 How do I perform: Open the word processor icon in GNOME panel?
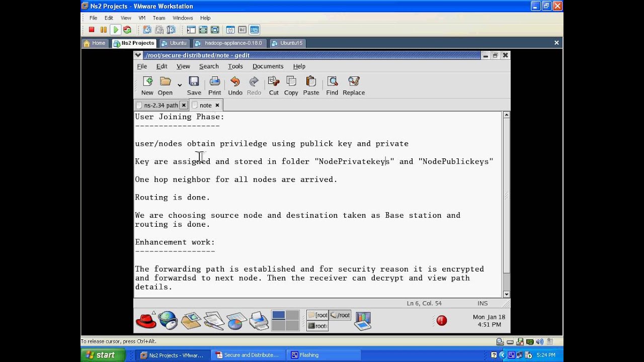tap(214, 321)
